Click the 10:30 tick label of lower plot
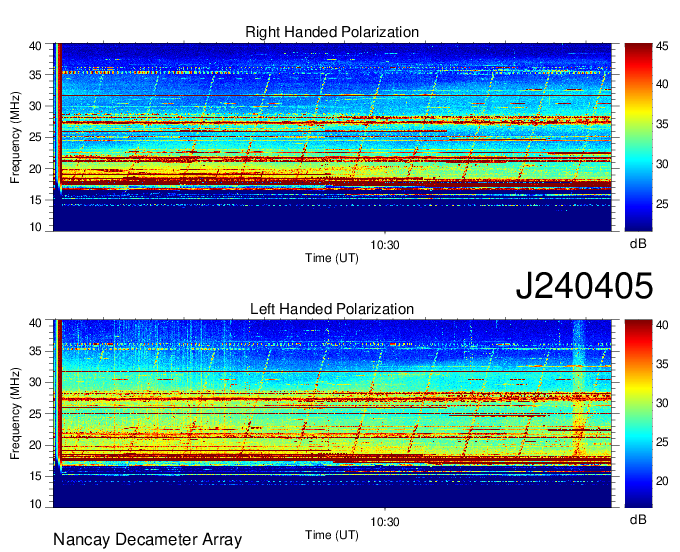 pos(385,522)
